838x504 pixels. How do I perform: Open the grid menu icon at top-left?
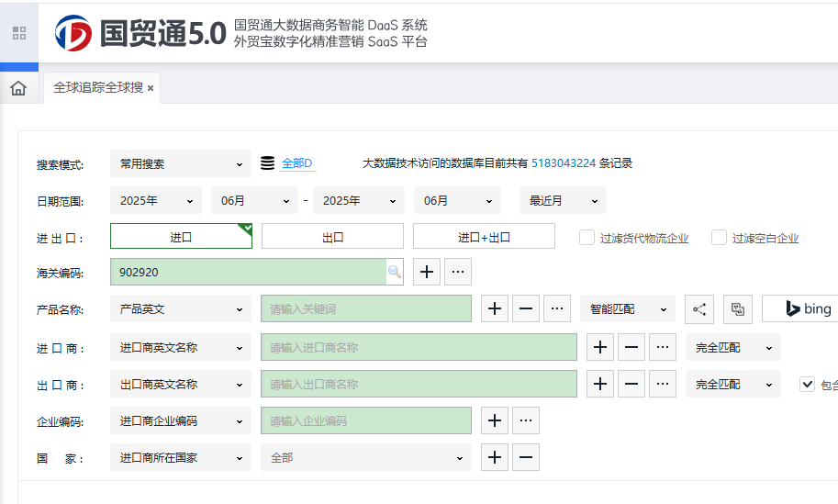point(19,33)
